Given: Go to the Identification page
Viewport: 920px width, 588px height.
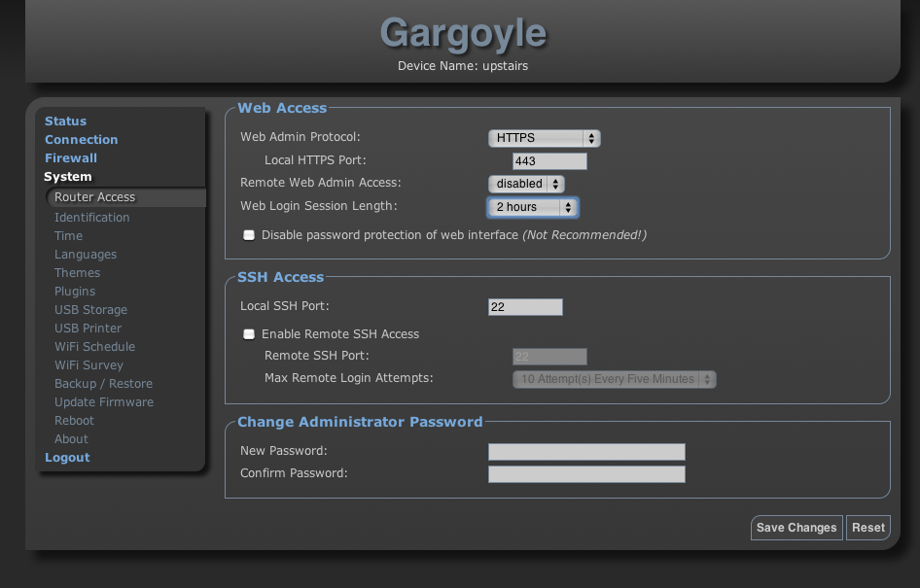Looking at the screenshot, I should [91, 218].
